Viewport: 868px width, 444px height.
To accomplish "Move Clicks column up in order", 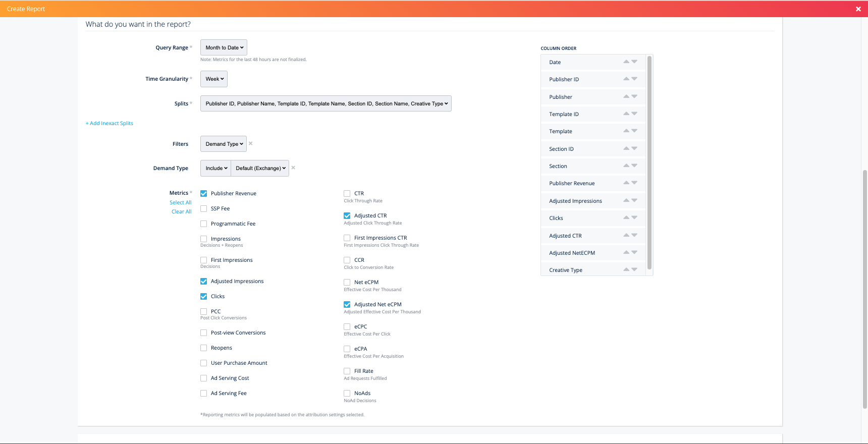I will tap(626, 217).
